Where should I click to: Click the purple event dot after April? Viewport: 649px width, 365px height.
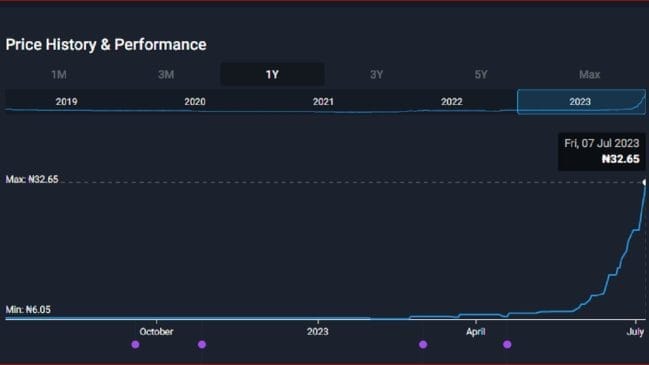tap(507, 344)
